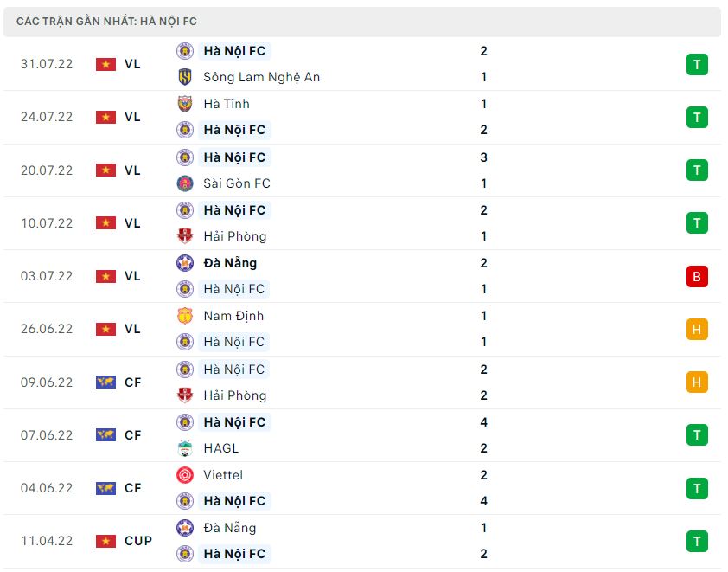
Task: Open the Viettel team name link
Action: (223, 475)
